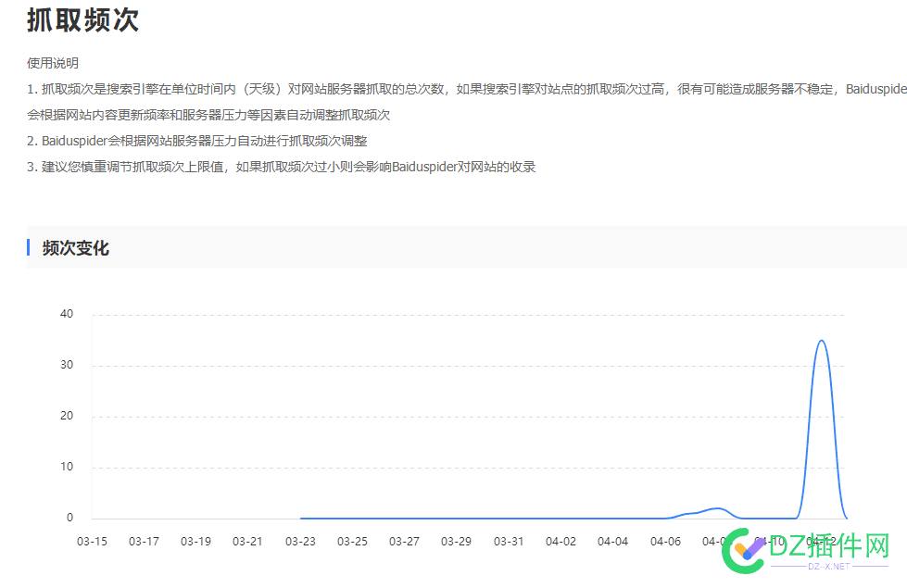The height and width of the screenshot is (588, 907).
Task: Click the y-axis label 30
Action: pyautogui.click(x=67, y=365)
